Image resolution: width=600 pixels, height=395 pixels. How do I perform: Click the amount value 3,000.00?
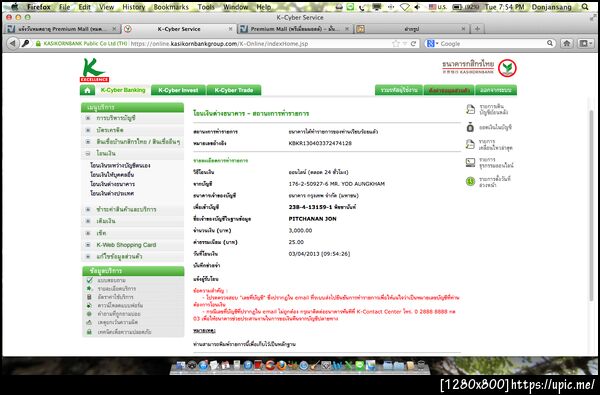[300, 230]
